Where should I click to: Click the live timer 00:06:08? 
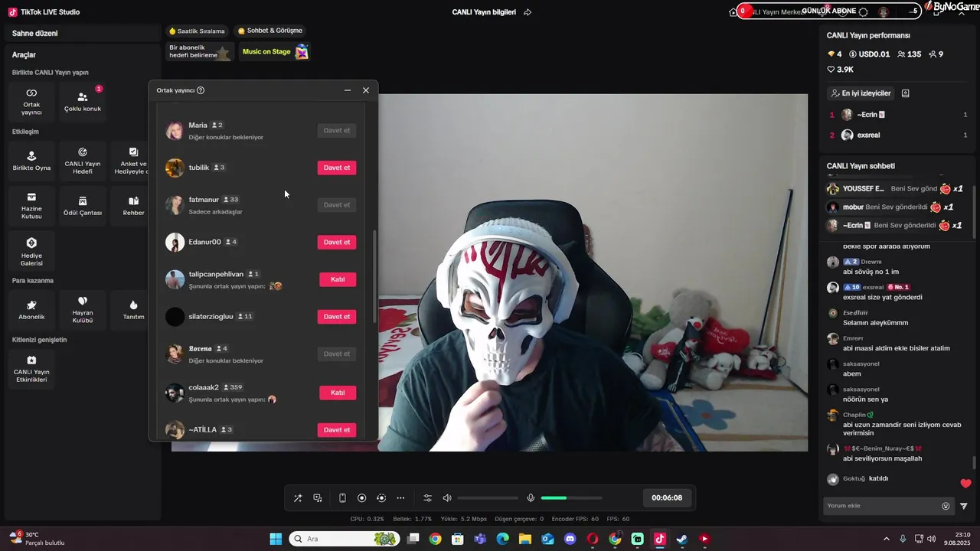click(x=667, y=497)
